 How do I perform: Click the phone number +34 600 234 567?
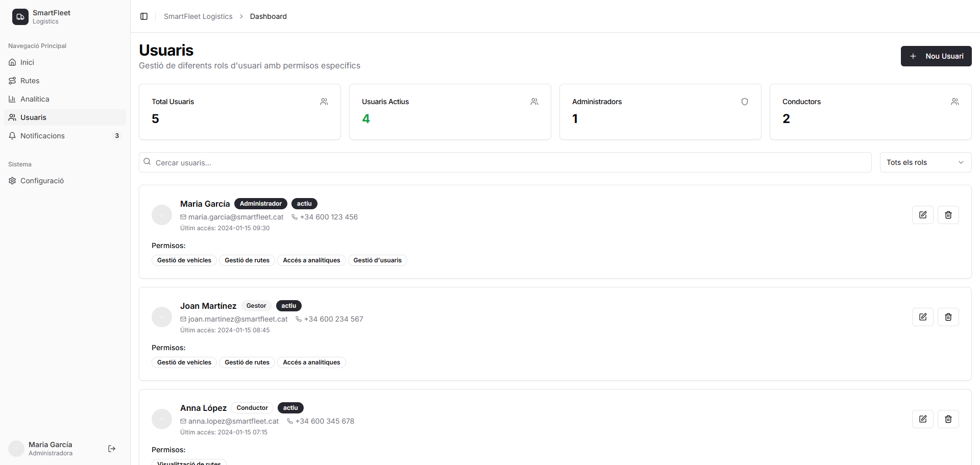coord(334,319)
